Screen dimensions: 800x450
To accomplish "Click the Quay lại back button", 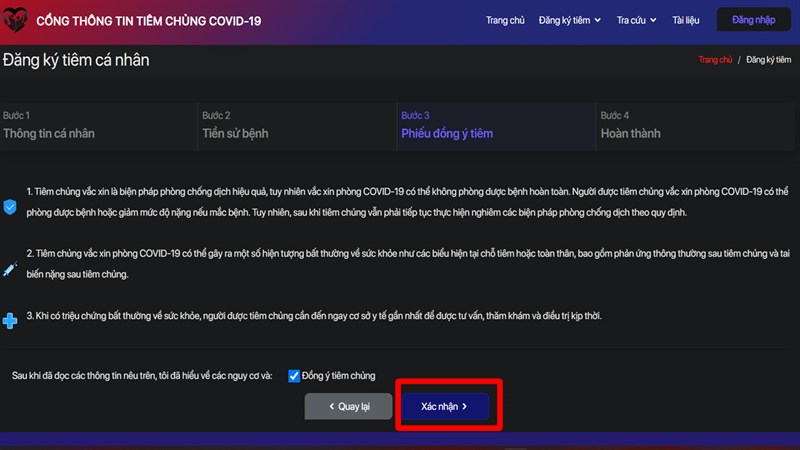I will click(348, 406).
